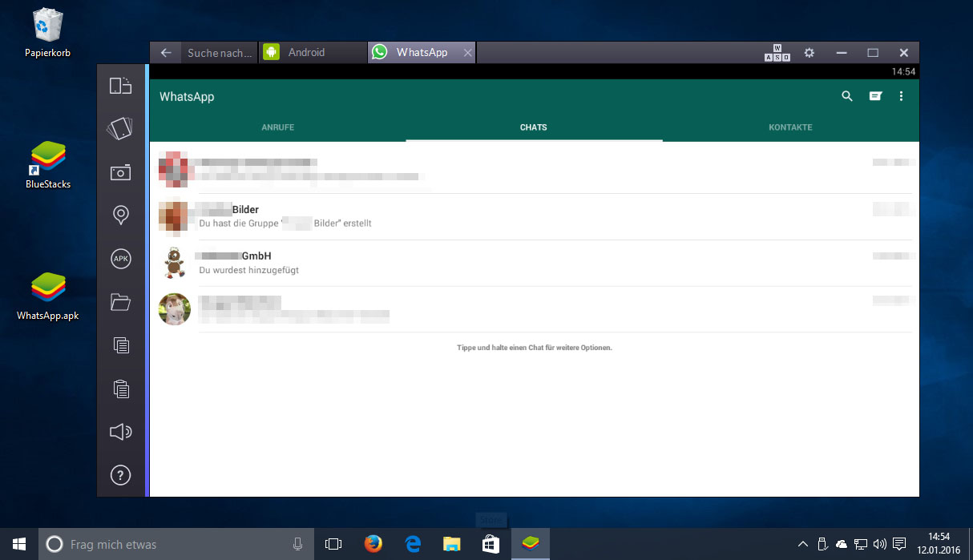973x560 pixels.
Task: Click the WhatsApp title in the green header
Action: click(187, 97)
